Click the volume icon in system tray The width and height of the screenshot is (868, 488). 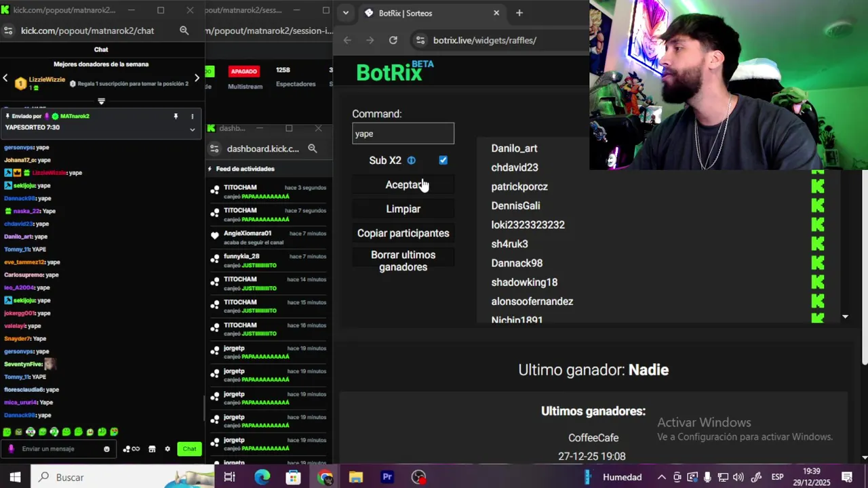tap(738, 477)
